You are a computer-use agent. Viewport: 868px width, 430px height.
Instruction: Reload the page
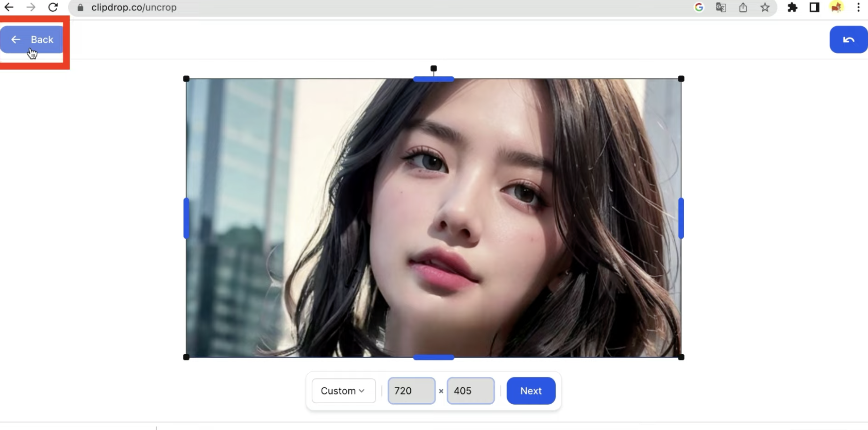coord(53,7)
